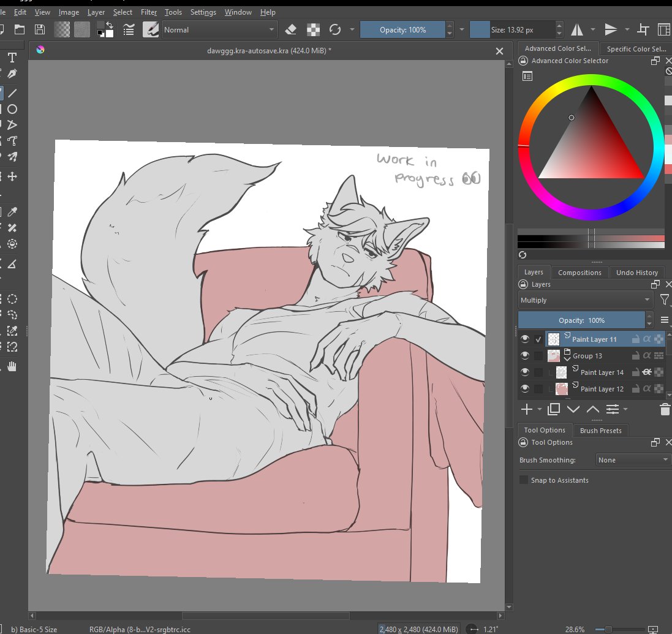
Task: Open the Fill Gradients chooser
Action: click(x=62, y=29)
